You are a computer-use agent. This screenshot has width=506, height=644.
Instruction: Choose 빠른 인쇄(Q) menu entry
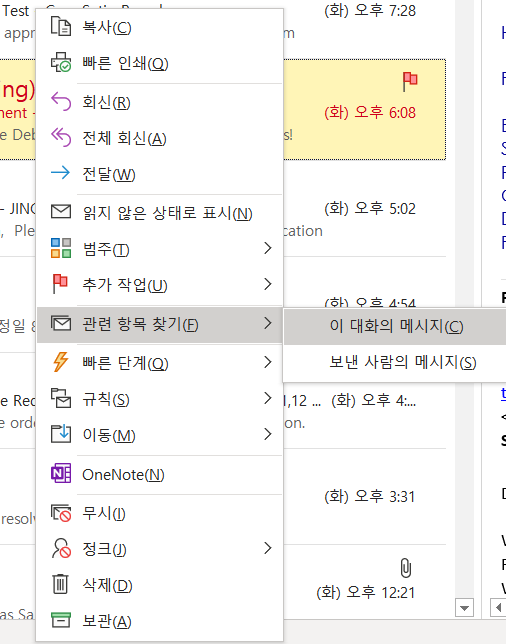tap(159, 63)
